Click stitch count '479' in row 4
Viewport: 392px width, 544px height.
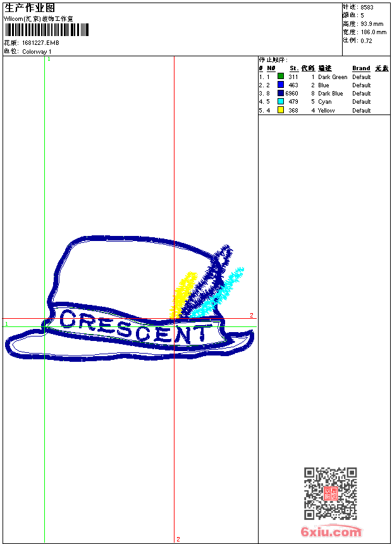[293, 102]
